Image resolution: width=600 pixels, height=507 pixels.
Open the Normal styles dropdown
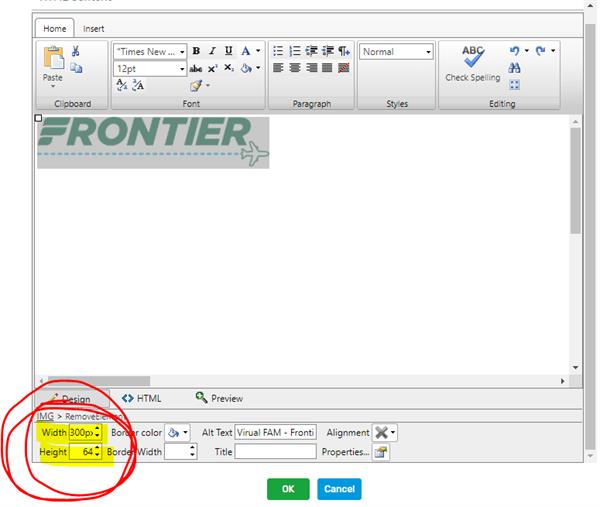[396, 52]
